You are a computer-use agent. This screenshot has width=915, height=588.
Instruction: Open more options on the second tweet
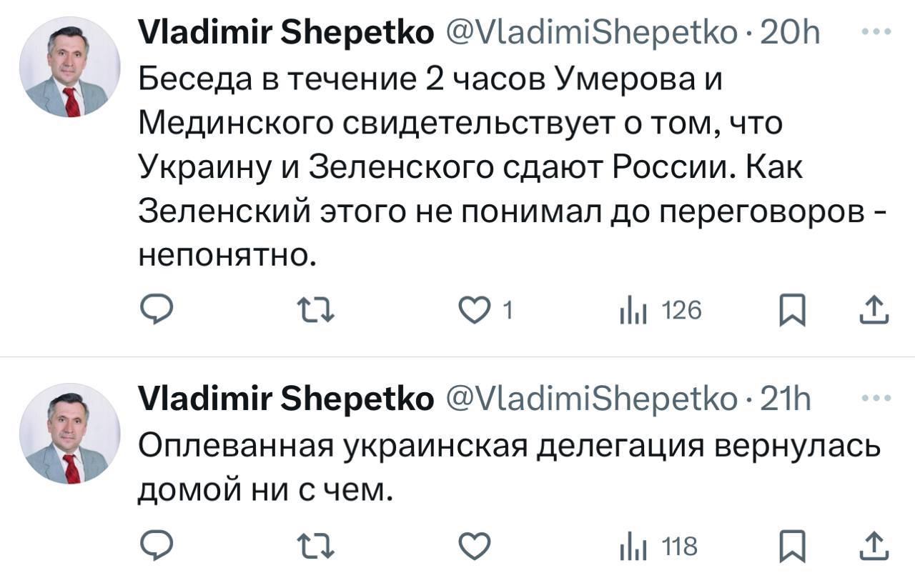click(x=877, y=397)
